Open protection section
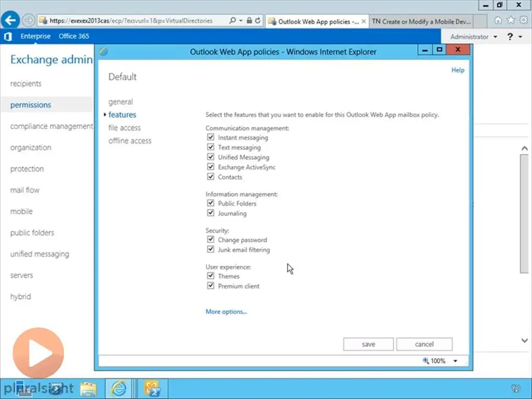The width and height of the screenshot is (532, 399). [27, 169]
